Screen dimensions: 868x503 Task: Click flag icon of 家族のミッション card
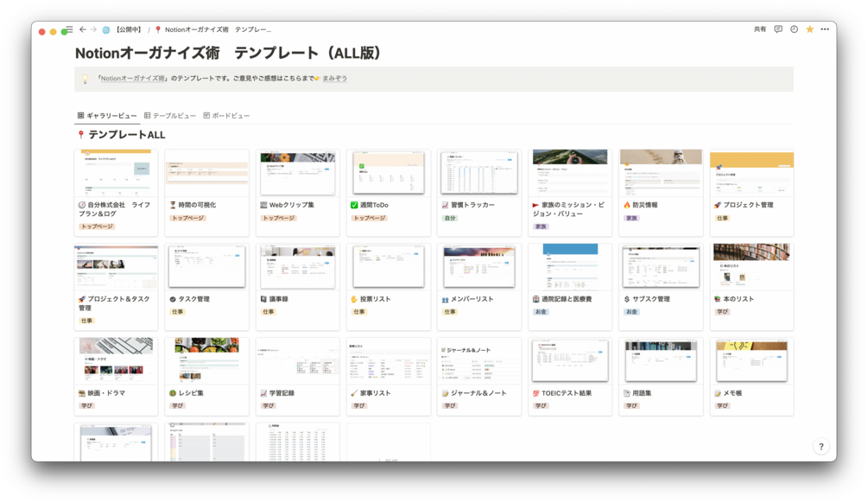coord(535,205)
